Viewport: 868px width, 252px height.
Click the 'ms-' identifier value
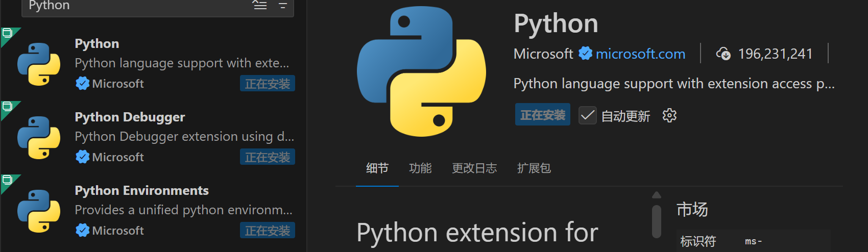point(754,241)
